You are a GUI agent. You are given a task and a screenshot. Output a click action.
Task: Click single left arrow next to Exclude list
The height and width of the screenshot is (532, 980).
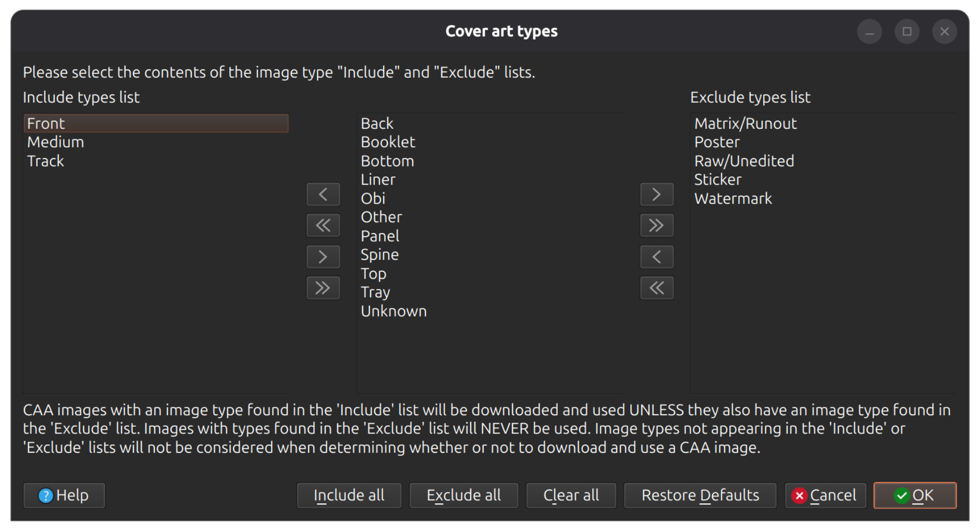(656, 257)
